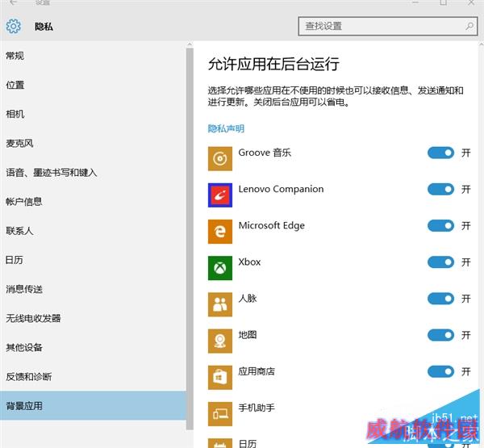
Task: Click the Groove 音乐 label text
Action: click(x=265, y=153)
